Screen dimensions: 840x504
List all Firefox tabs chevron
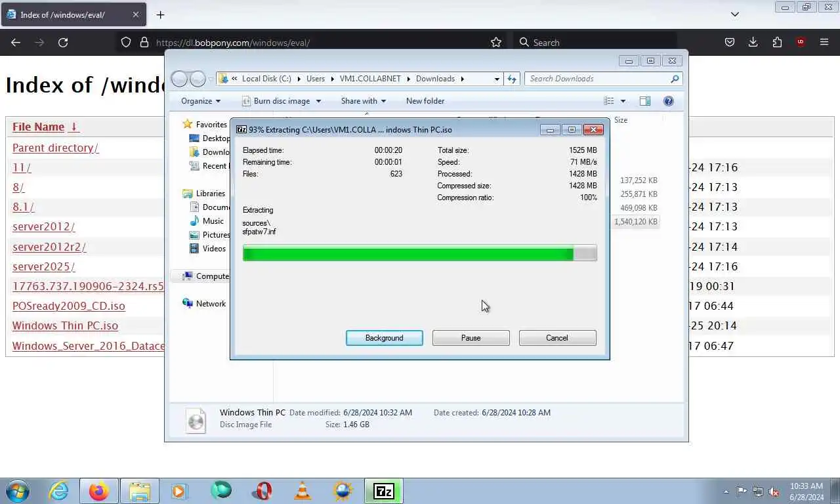[735, 14]
